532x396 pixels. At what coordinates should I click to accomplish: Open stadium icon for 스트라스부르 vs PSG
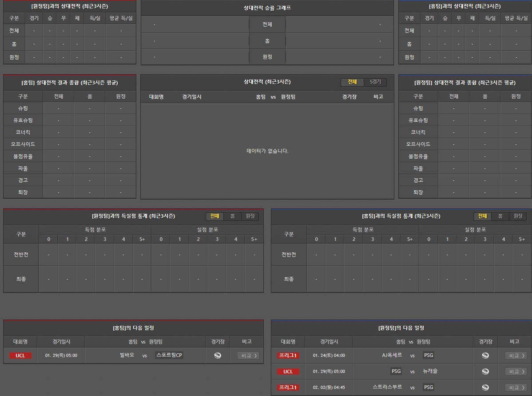pyautogui.click(x=485, y=388)
